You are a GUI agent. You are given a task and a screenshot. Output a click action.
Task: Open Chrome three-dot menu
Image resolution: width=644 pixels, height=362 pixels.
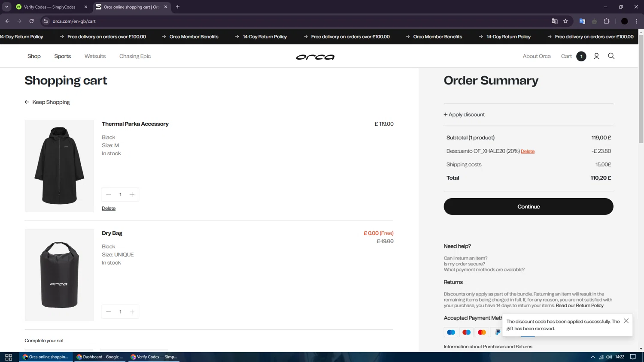[x=637, y=21]
